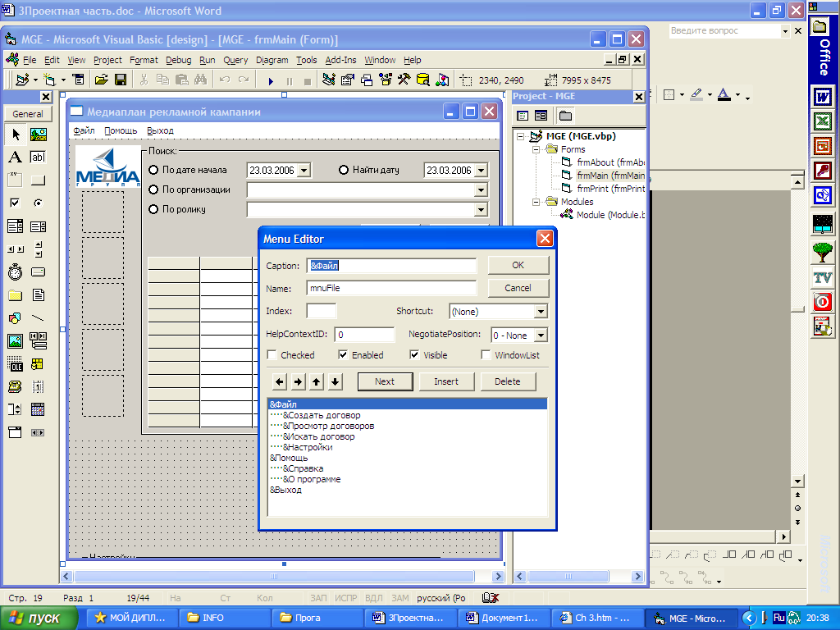The image size is (840, 630).
Task: Open the Add-Ins menu
Action: point(340,60)
